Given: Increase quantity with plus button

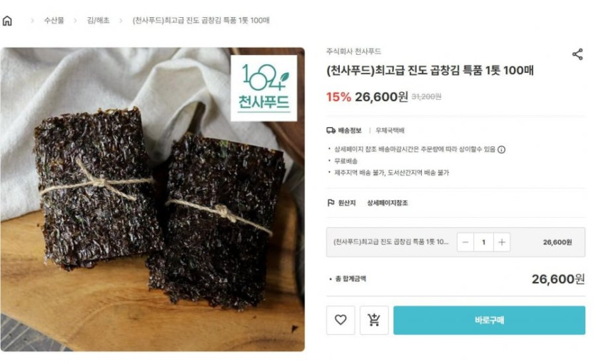Looking at the screenshot, I should 502,242.
